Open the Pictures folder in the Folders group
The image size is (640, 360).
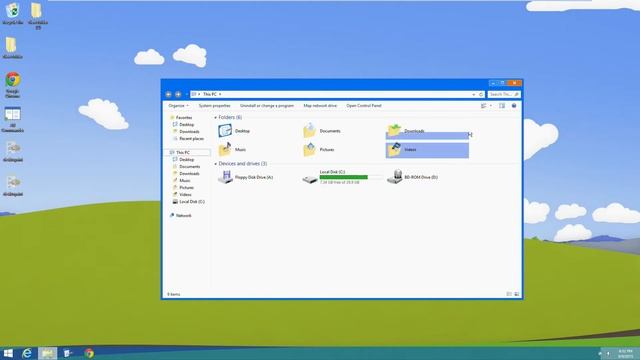tap(319, 150)
